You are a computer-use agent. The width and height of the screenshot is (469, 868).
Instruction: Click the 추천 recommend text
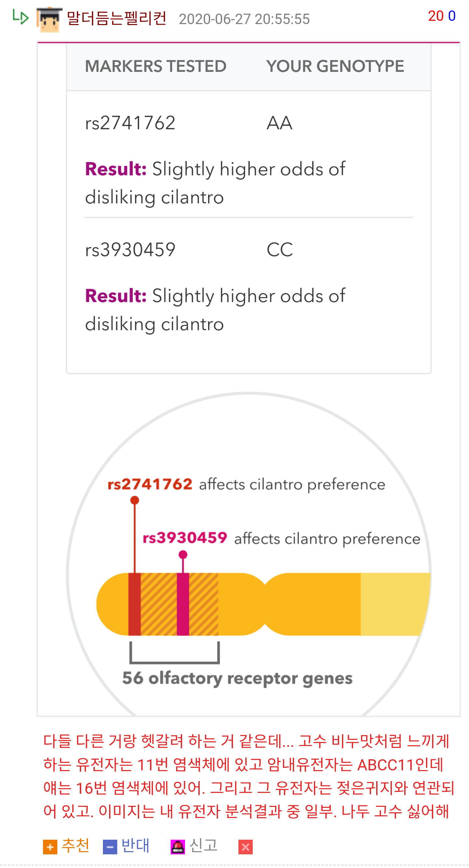76,845
